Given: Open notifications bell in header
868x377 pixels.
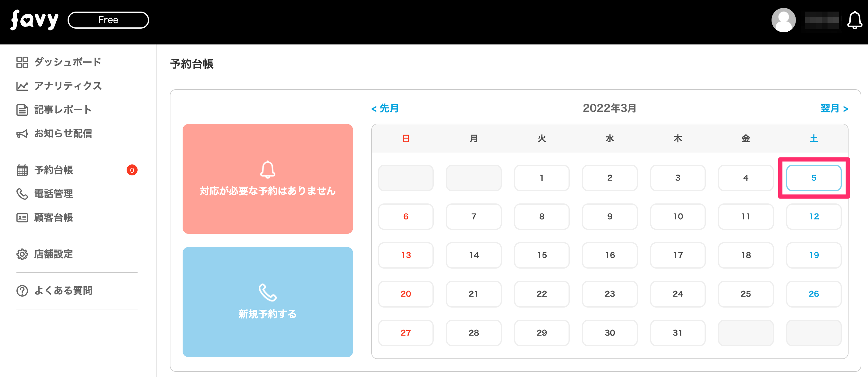Looking at the screenshot, I should point(854,20).
